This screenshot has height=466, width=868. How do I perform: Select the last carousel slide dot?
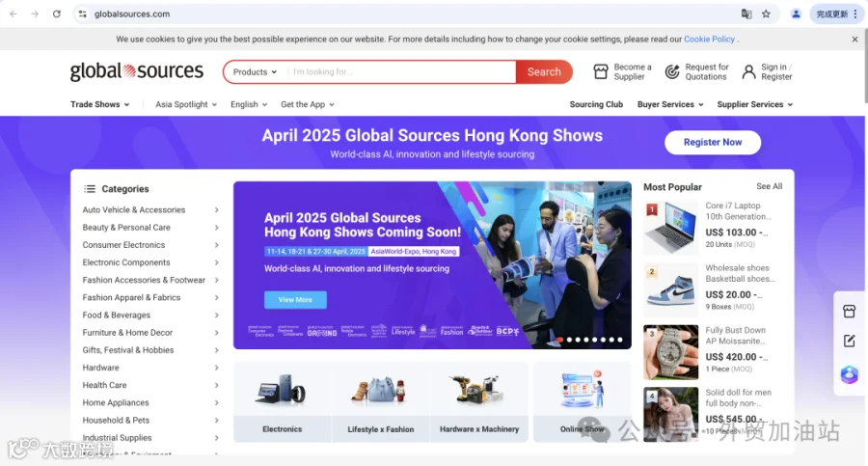click(620, 340)
